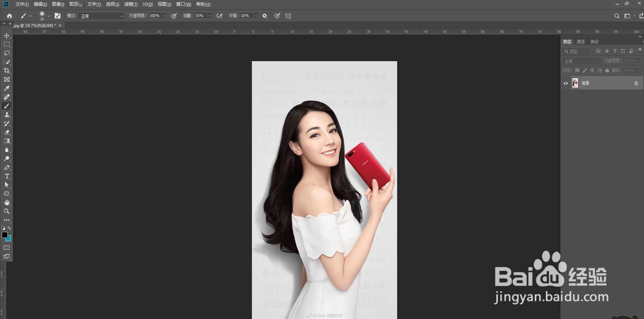Select the Eraser tool

point(7,132)
